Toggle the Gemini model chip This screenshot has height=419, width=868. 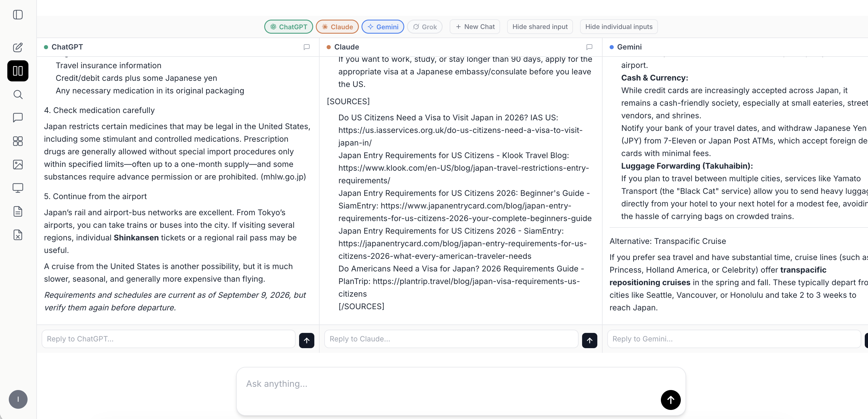[x=383, y=27]
